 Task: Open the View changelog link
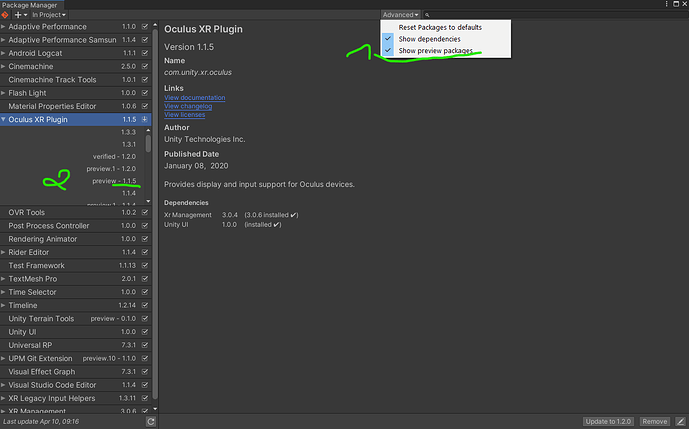(x=188, y=106)
